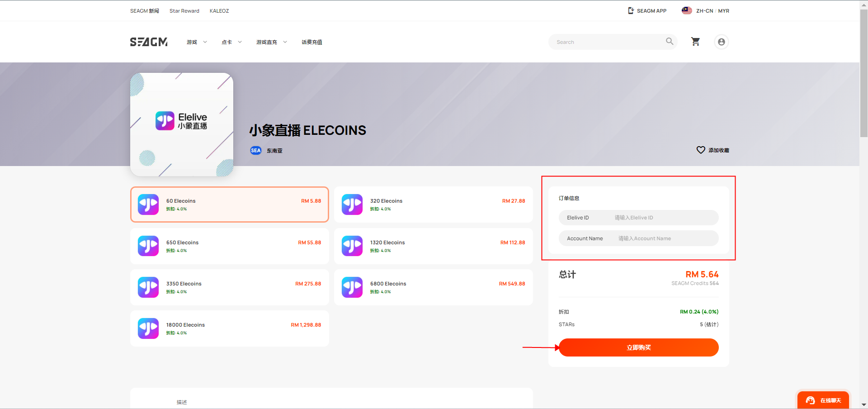Click the 添加收藏 text
The image size is (868, 409).
[718, 150]
